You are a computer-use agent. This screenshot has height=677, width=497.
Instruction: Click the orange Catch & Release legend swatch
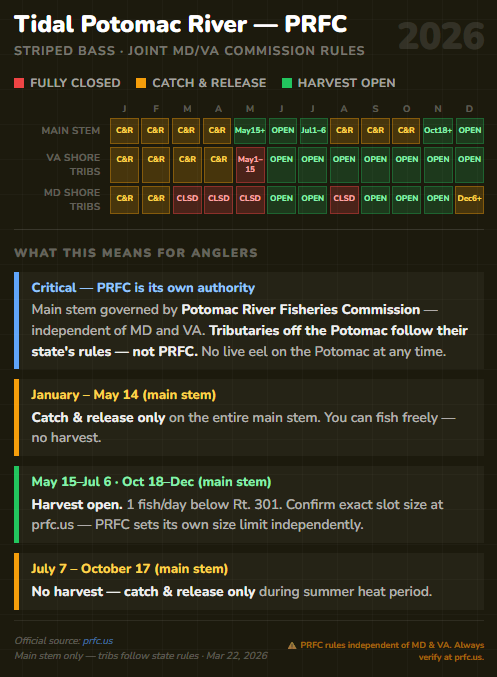pos(141,83)
